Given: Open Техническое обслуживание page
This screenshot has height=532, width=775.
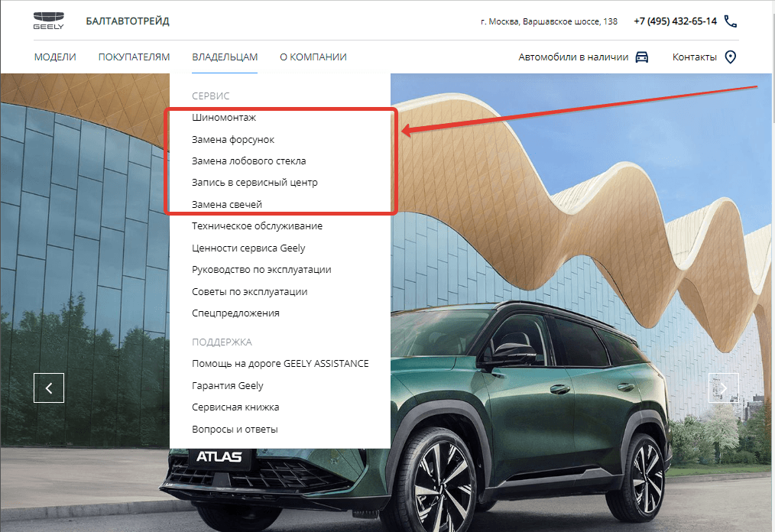Looking at the screenshot, I should [257, 226].
